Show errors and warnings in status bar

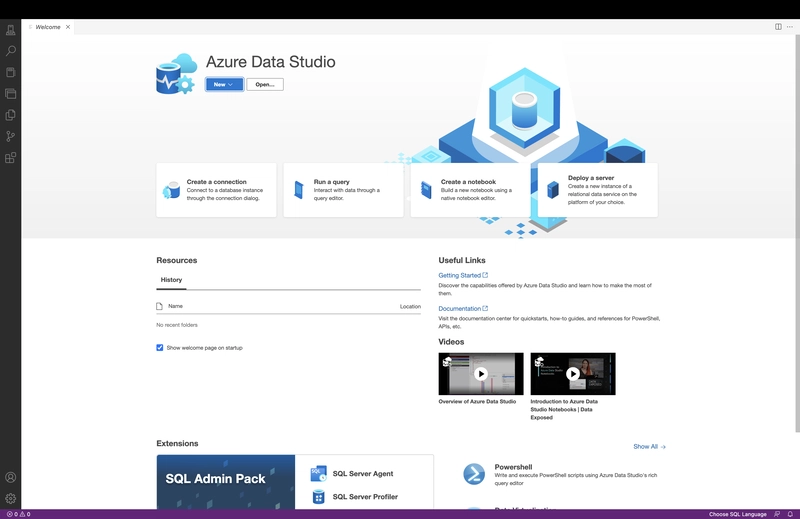click(18, 514)
